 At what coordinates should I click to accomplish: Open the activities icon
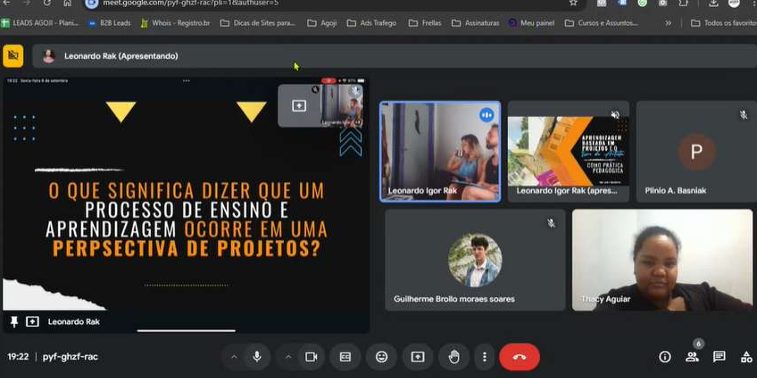point(746,357)
